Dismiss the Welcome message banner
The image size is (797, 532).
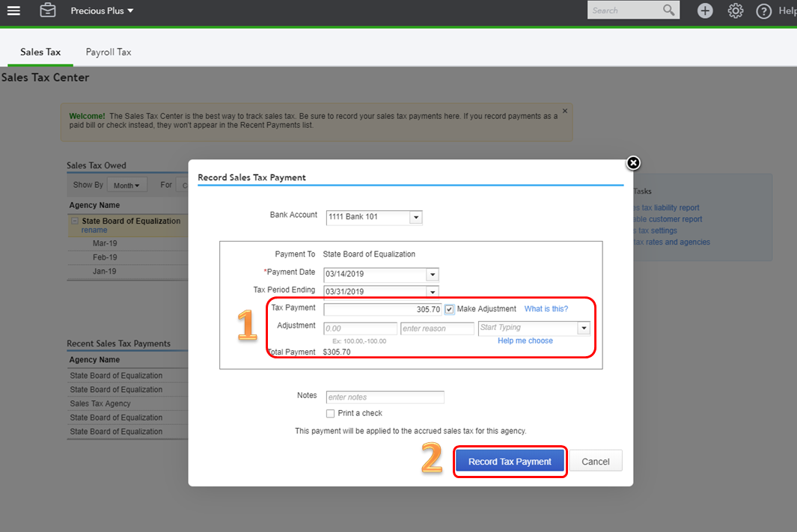coord(564,109)
